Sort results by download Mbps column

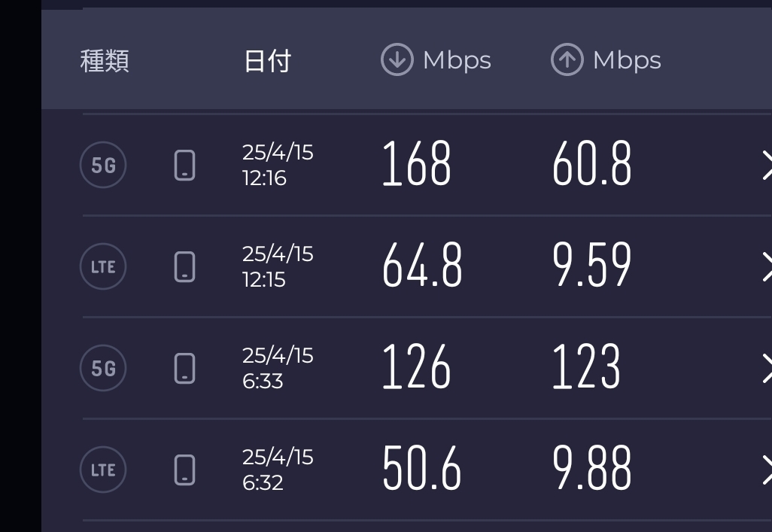click(x=436, y=60)
